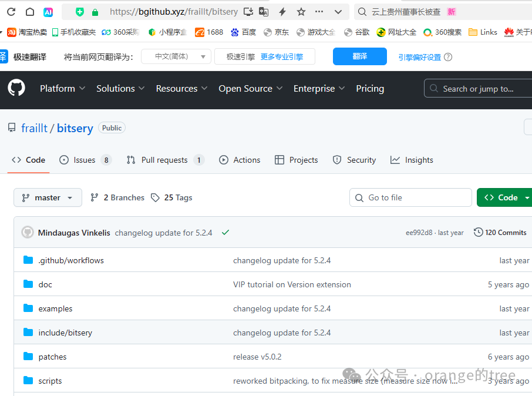Open the 京东 bookmark

point(276,32)
